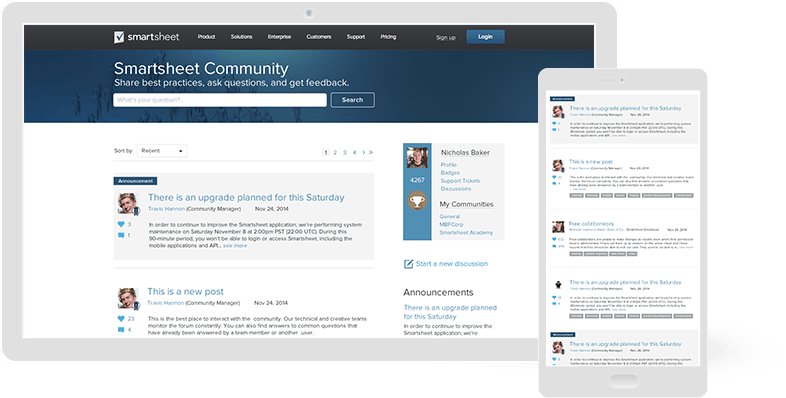Open Nicholas Baker's profile photo
The image size is (786, 398).
coord(417,158)
